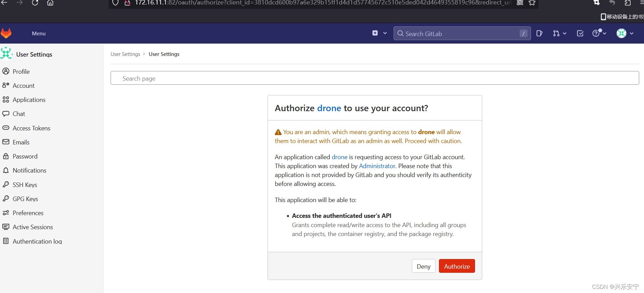Click the Emails envelope icon
644x293 pixels.
pos(6,142)
